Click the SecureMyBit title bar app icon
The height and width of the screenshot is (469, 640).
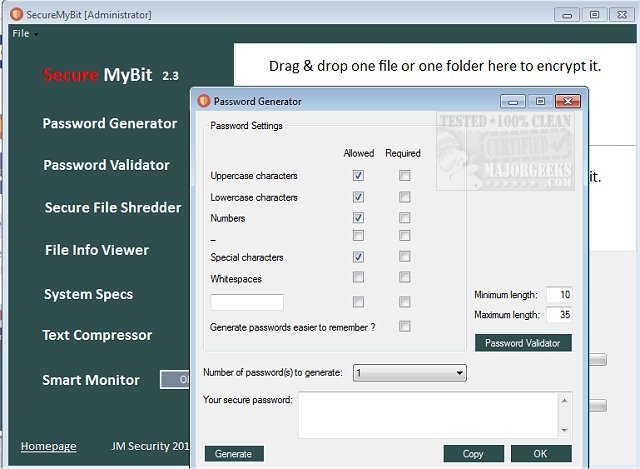point(16,14)
